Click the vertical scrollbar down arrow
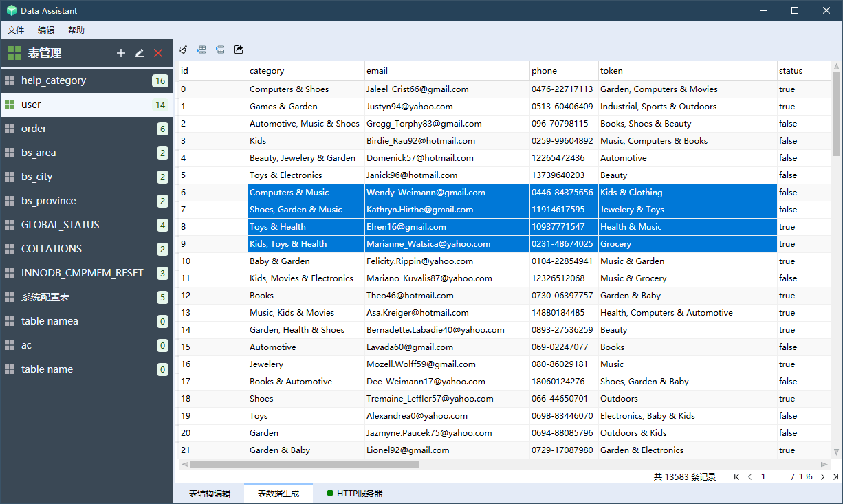 point(836,452)
